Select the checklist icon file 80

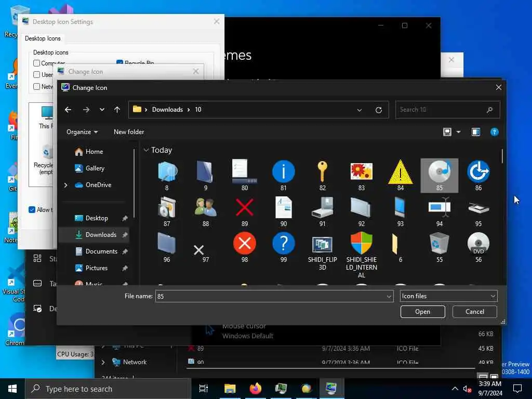(x=245, y=176)
